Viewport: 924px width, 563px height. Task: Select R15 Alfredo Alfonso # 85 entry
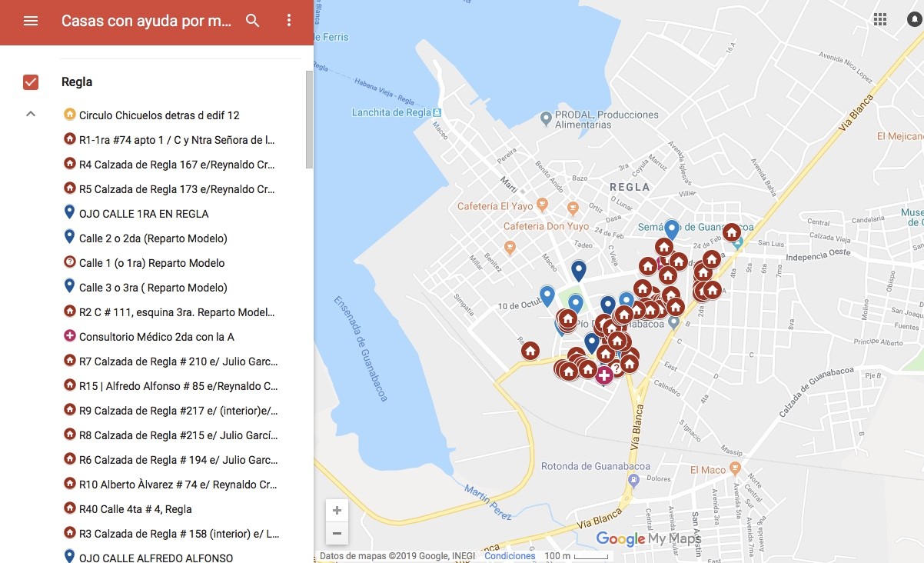[178, 386]
